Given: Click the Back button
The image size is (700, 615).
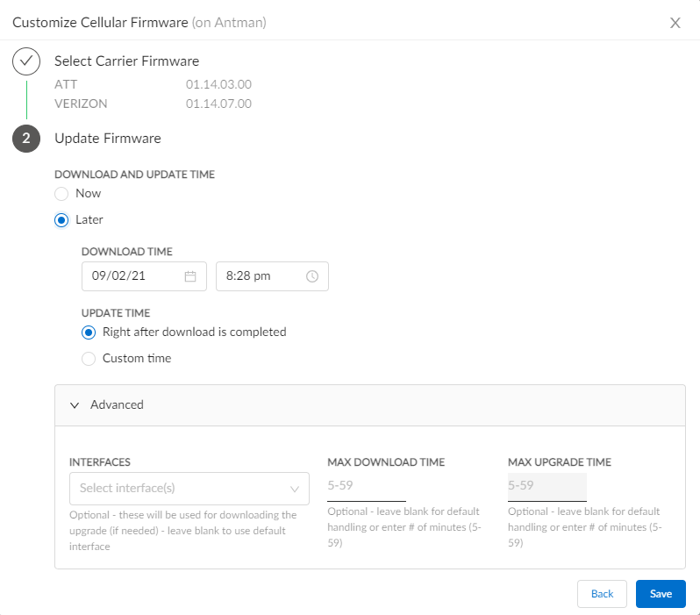Looking at the screenshot, I should (x=602, y=594).
